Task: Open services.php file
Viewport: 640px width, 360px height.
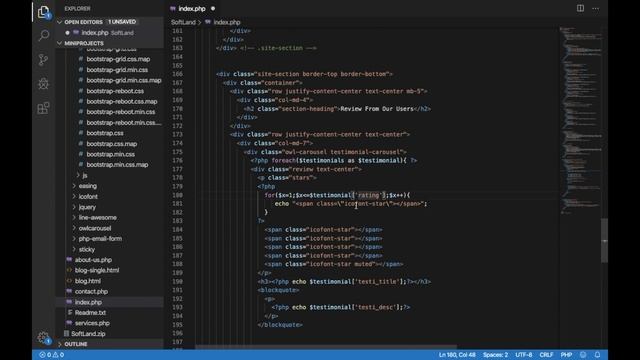Action: tap(92, 323)
